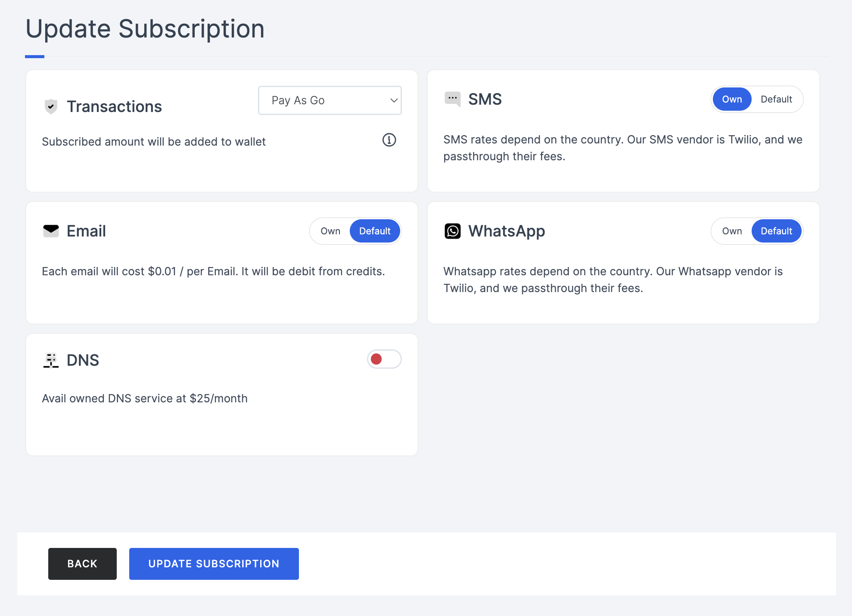Image resolution: width=852 pixels, height=616 pixels.
Task: Click the Email envelope icon
Action: click(x=51, y=230)
